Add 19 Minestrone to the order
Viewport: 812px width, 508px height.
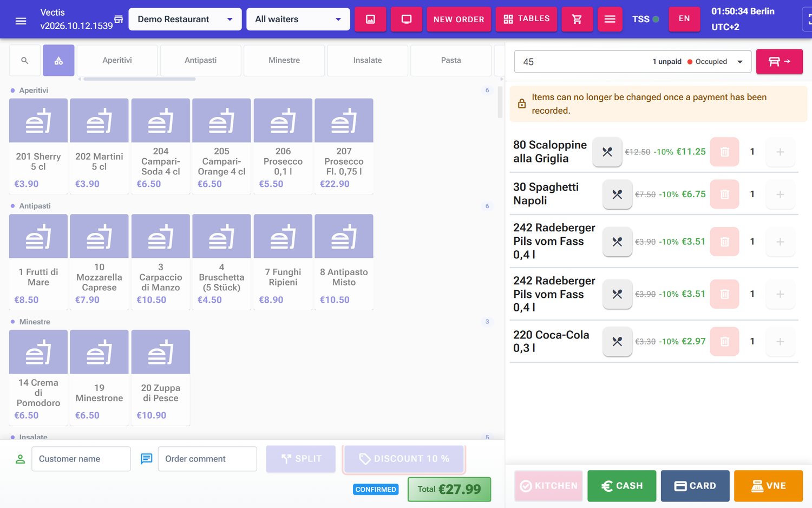pyautogui.click(x=100, y=377)
